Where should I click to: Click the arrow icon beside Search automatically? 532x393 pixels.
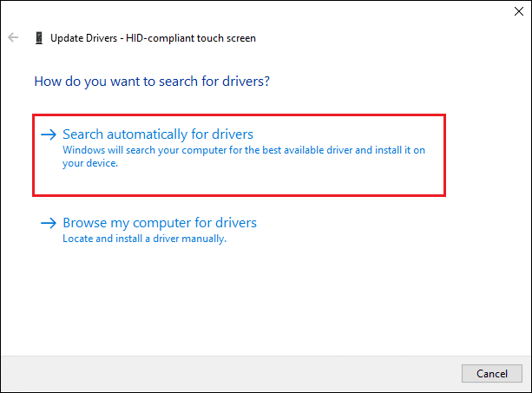click(49, 134)
